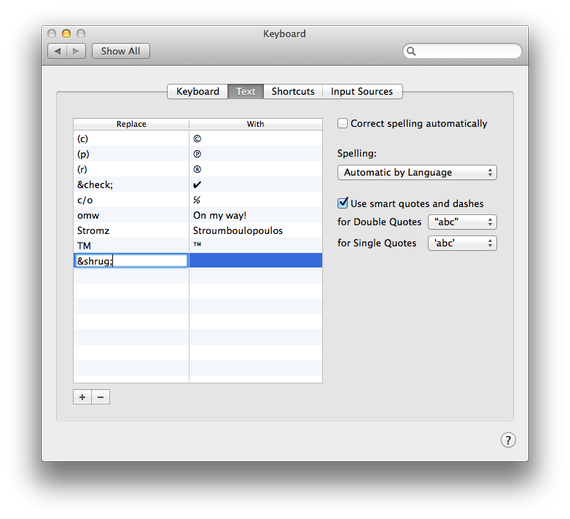Viewport: 570px width, 519px height.
Task: Click the magnifying glass search icon
Action: (x=411, y=51)
